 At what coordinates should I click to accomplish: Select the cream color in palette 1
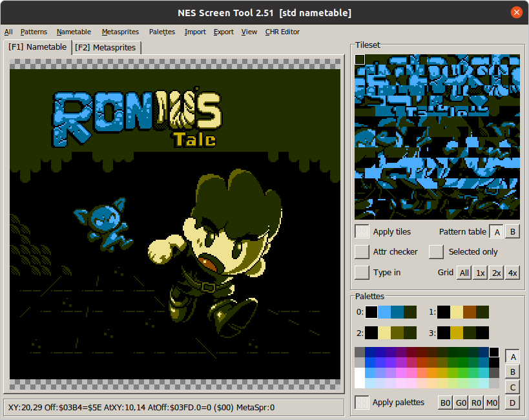(457, 312)
